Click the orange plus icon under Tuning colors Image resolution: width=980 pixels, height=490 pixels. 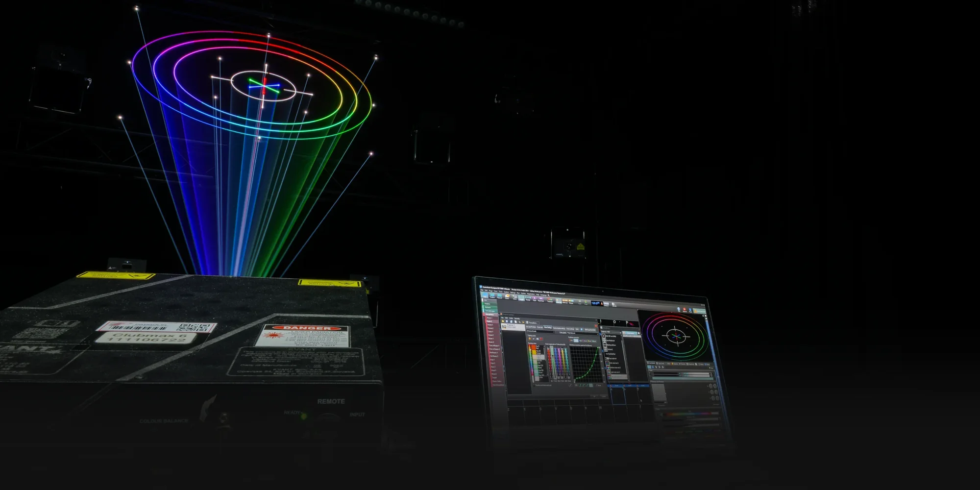(x=530, y=339)
